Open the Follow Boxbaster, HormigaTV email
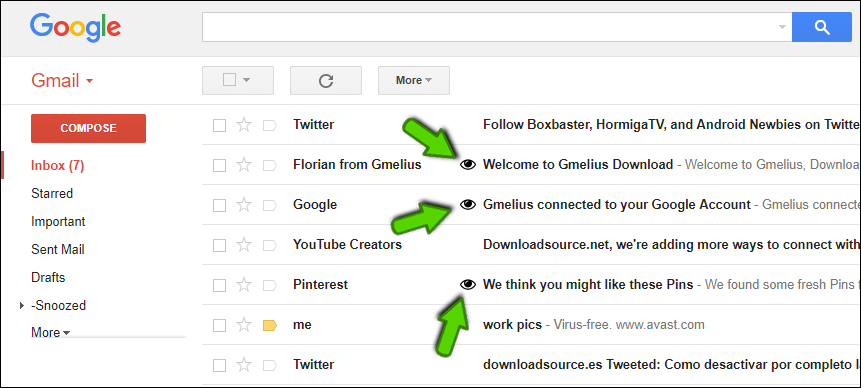This screenshot has width=861, height=388. tap(671, 125)
